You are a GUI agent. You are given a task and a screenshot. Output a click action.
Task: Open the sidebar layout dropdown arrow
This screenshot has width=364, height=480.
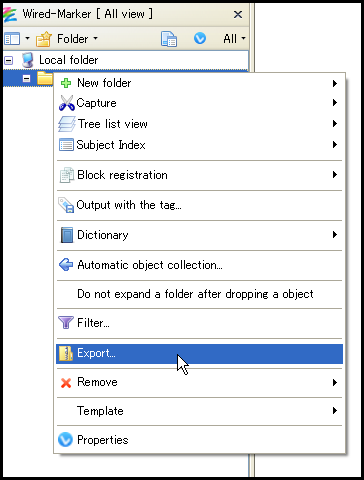tap(28, 39)
